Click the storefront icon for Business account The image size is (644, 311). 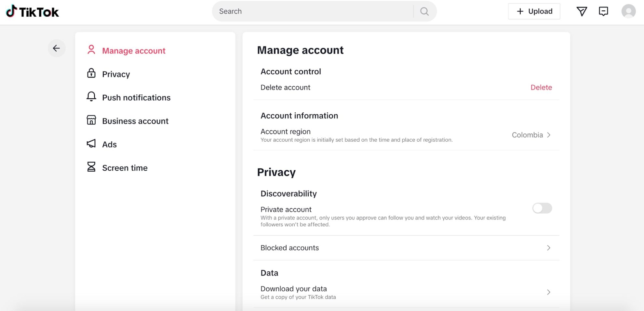(x=91, y=120)
